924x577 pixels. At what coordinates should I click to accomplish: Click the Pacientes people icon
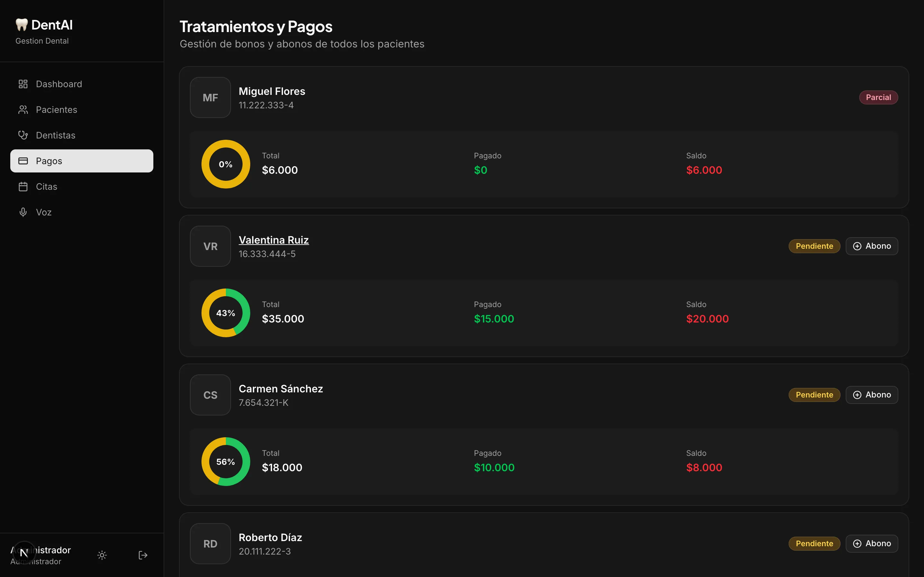[x=23, y=110]
